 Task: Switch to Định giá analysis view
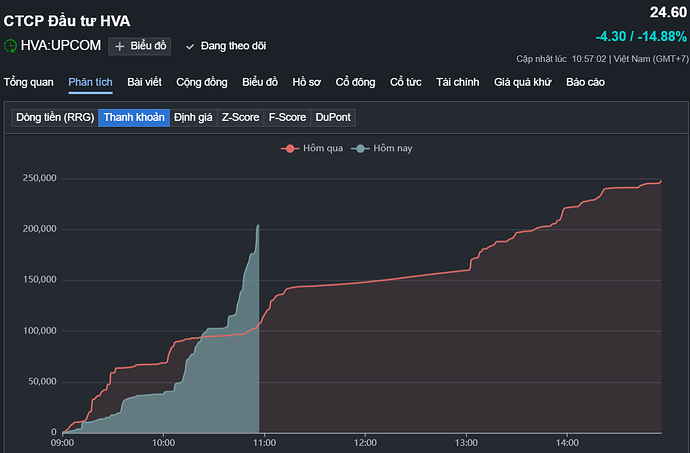[192, 117]
